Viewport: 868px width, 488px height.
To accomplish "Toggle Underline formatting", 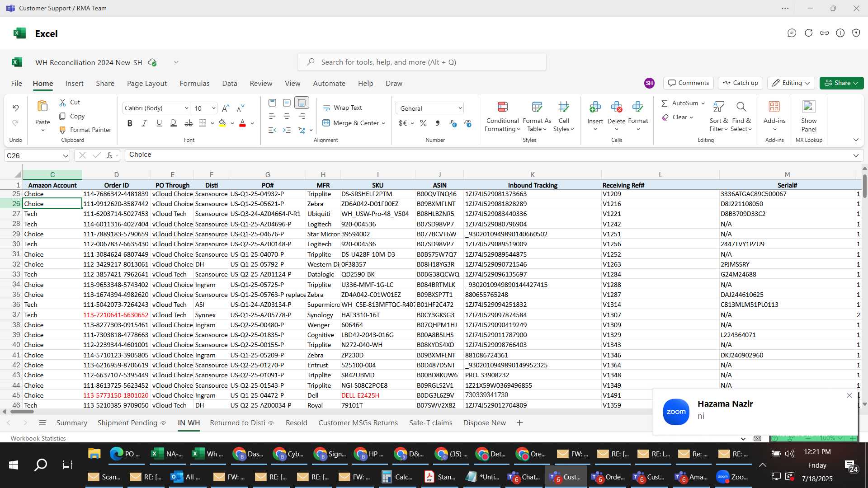I will (x=159, y=123).
